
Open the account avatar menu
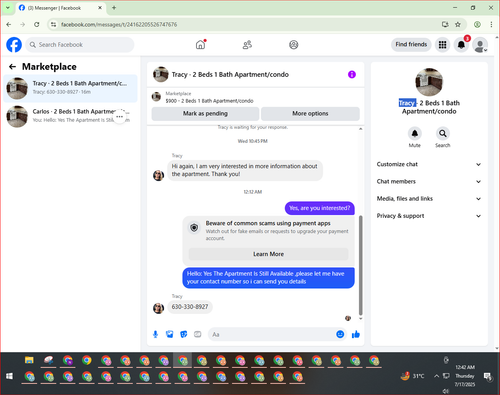(480, 45)
